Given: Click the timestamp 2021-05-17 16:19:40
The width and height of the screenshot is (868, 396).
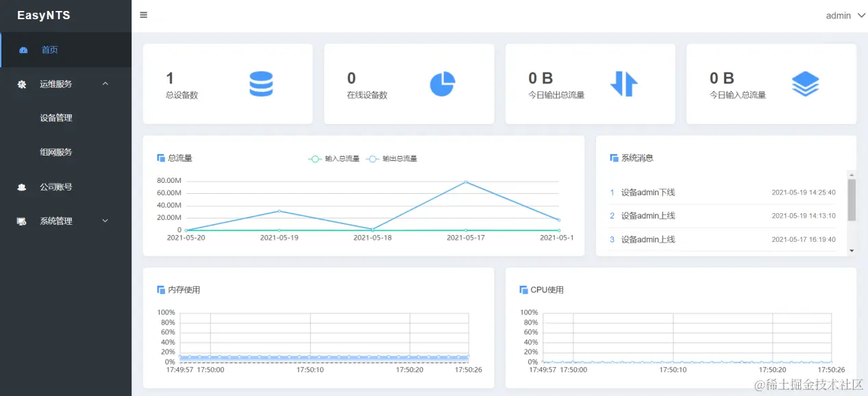Looking at the screenshot, I should [x=804, y=240].
